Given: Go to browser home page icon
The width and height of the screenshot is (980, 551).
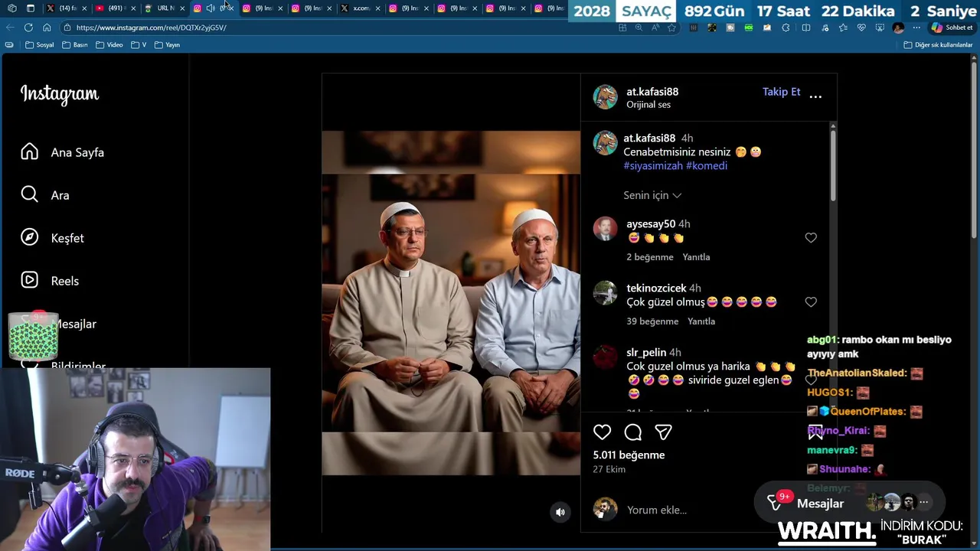Looking at the screenshot, I should [x=47, y=28].
